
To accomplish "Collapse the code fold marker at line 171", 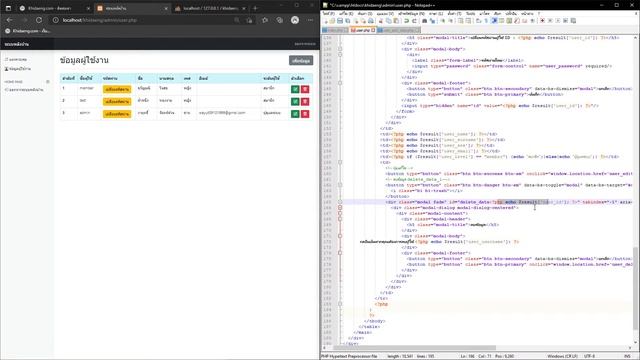I will 340,236.
